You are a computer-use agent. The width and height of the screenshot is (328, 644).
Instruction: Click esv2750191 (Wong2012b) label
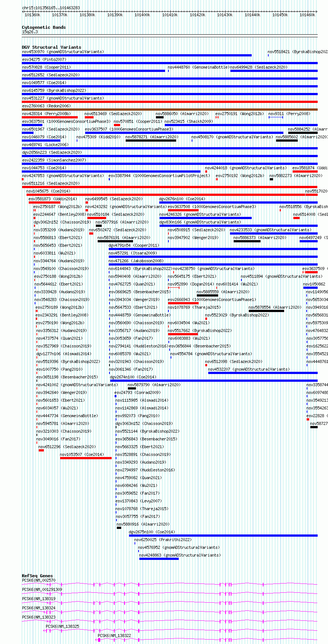click(240, 114)
